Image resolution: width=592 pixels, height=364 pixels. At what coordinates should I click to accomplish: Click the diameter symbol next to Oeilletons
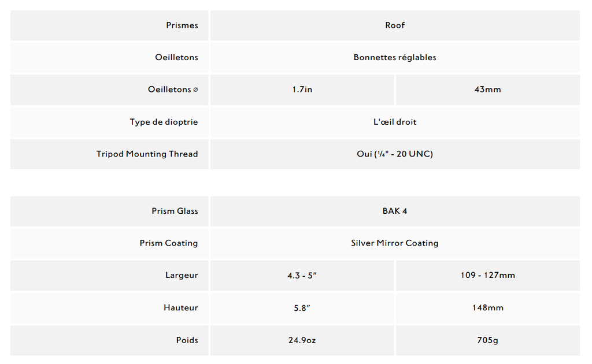coord(195,90)
